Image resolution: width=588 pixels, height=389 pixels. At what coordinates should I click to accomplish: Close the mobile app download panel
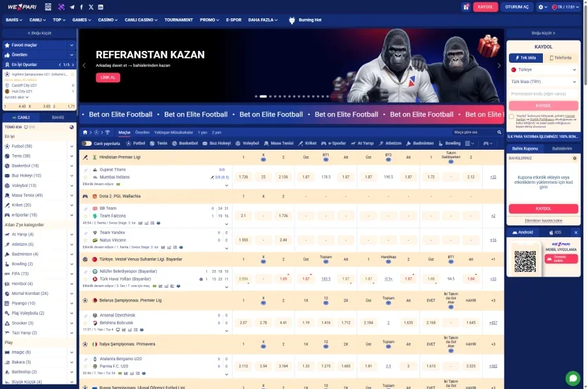576,233
